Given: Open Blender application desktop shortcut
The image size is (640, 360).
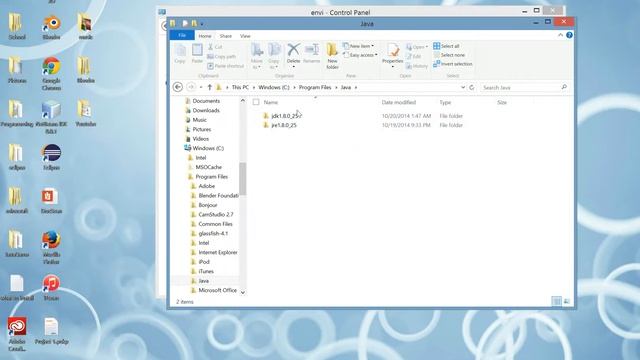Looking at the screenshot, I should 51,27.
